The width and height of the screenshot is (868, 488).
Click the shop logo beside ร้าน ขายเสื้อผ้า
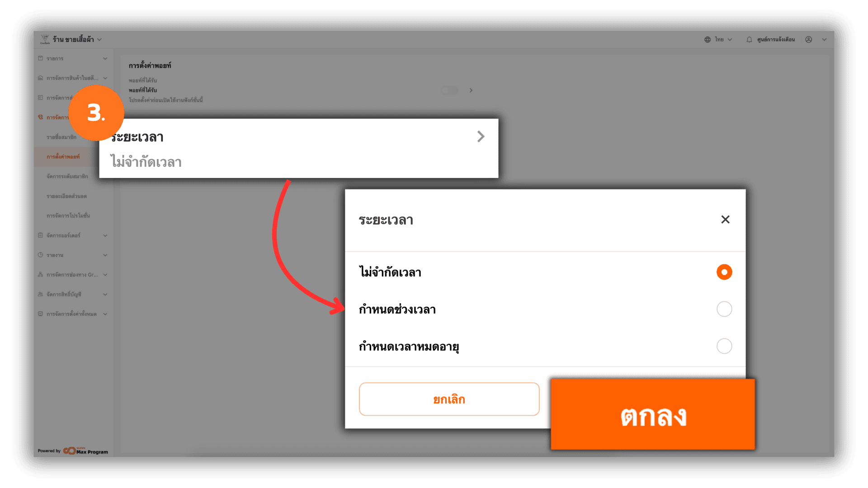[x=45, y=39]
